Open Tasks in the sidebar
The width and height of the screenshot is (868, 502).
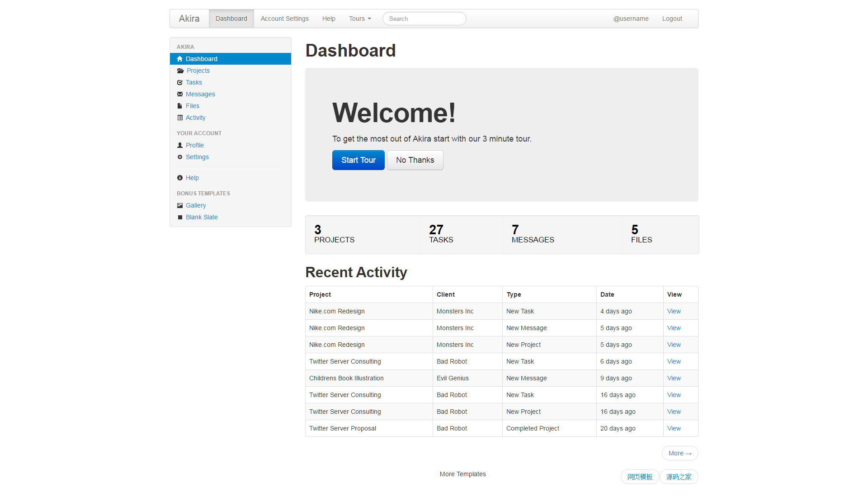click(194, 82)
